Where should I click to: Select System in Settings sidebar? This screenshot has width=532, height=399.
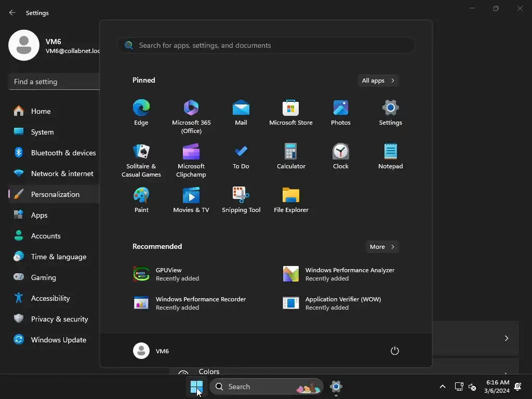pos(54,132)
